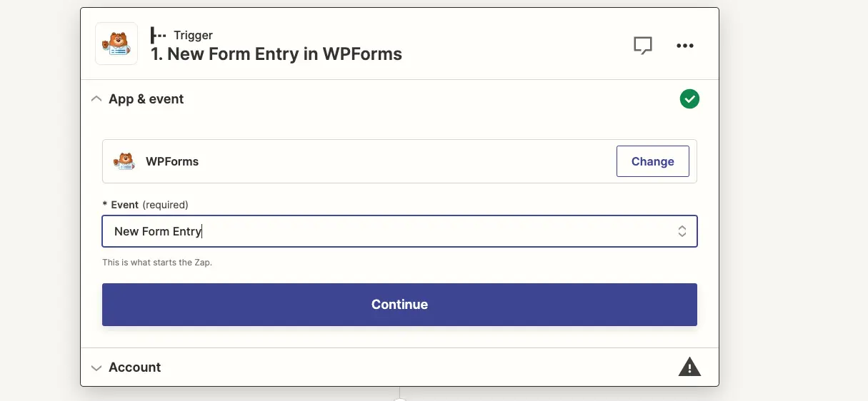This screenshot has height=401, width=868.
Task: Expand the Account section chevron
Action: click(96, 368)
